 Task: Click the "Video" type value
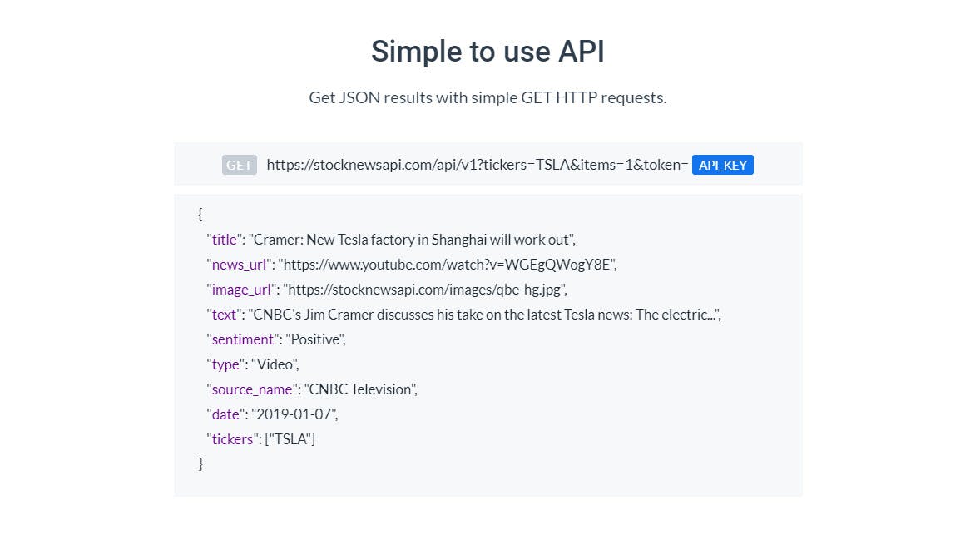click(275, 364)
